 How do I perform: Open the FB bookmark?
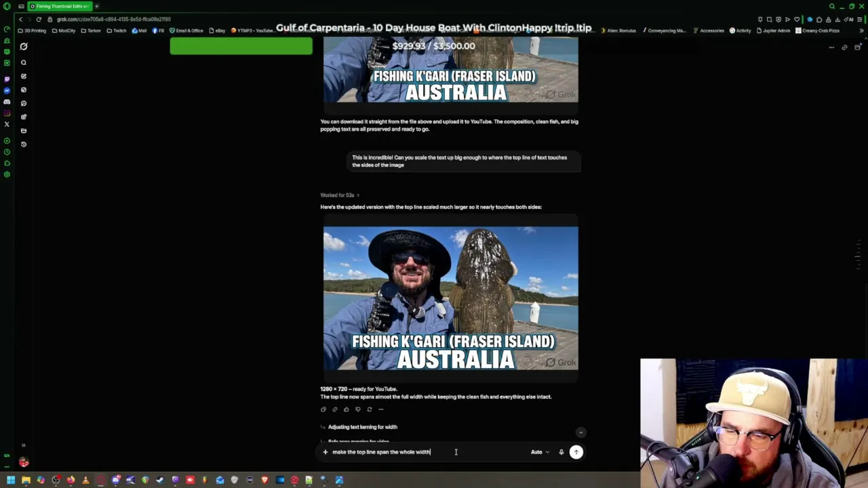coord(159,30)
